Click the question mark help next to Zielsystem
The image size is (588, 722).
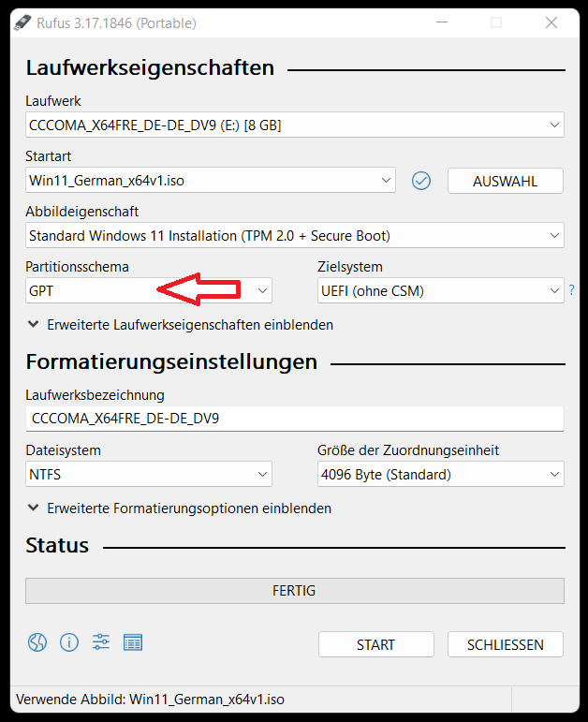(571, 290)
